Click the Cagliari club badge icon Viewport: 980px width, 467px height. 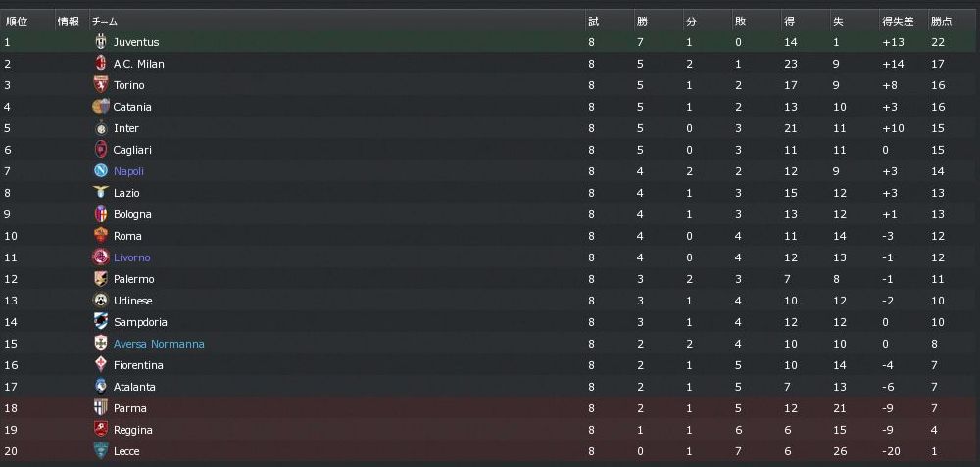[100, 150]
